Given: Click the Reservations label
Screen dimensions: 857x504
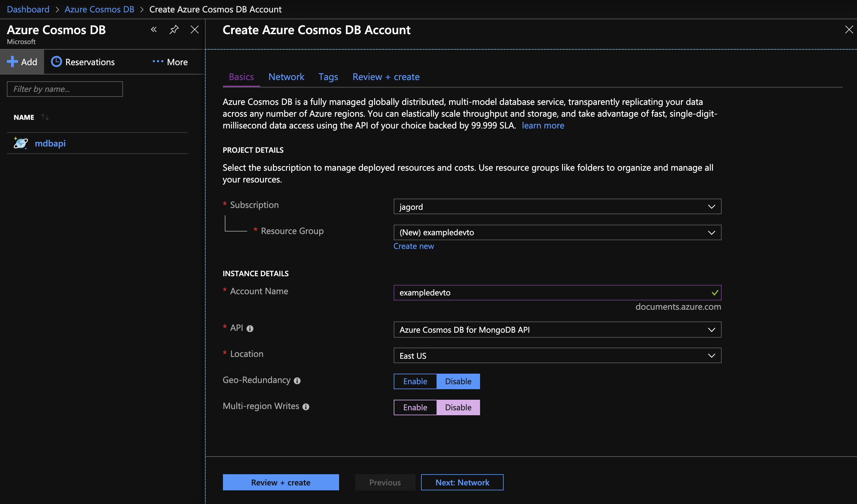Looking at the screenshot, I should click(90, 62).
